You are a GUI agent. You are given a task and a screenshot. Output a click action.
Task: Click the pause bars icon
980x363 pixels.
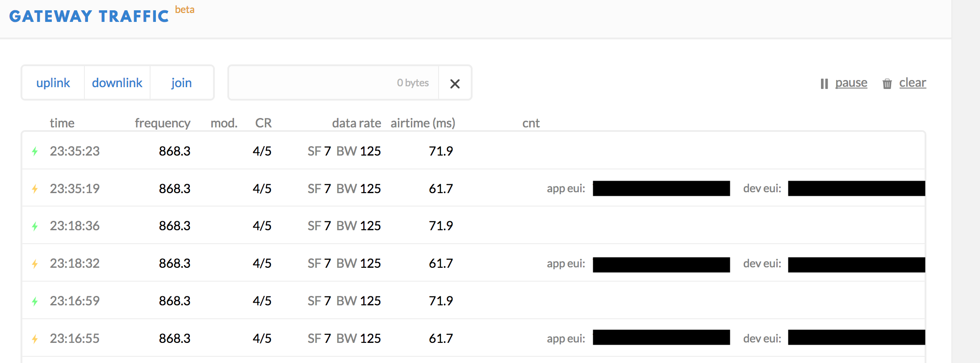point(824,84)
